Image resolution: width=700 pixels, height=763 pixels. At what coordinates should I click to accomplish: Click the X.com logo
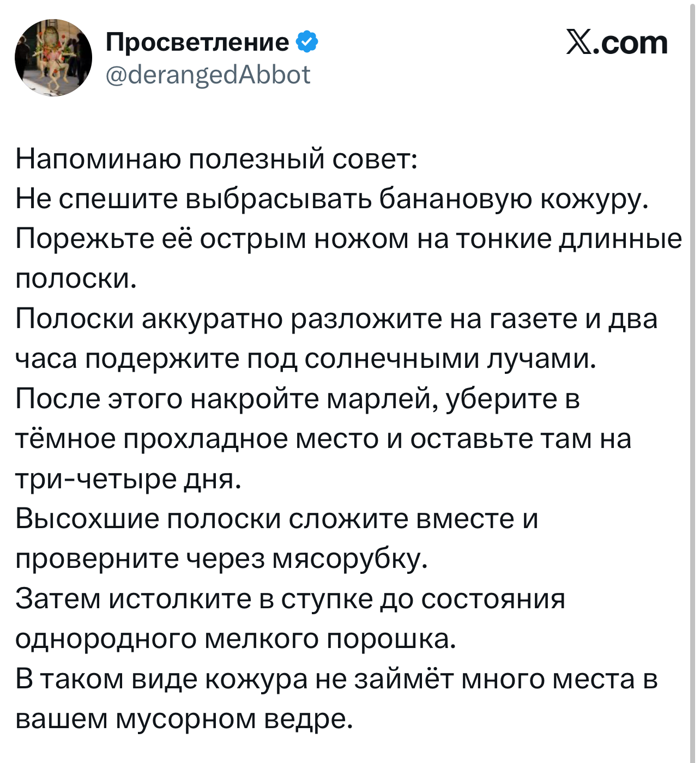[x=617, y=43]
